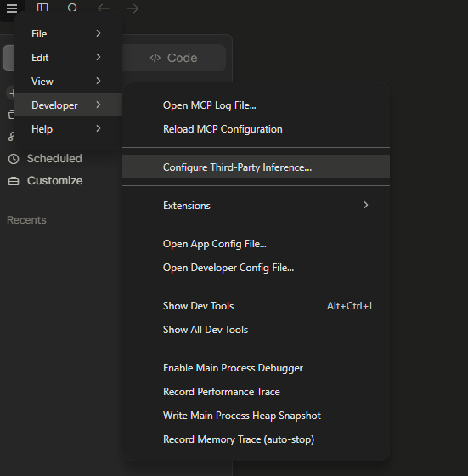Expand View submenu chevron

[x=98, y=81]
